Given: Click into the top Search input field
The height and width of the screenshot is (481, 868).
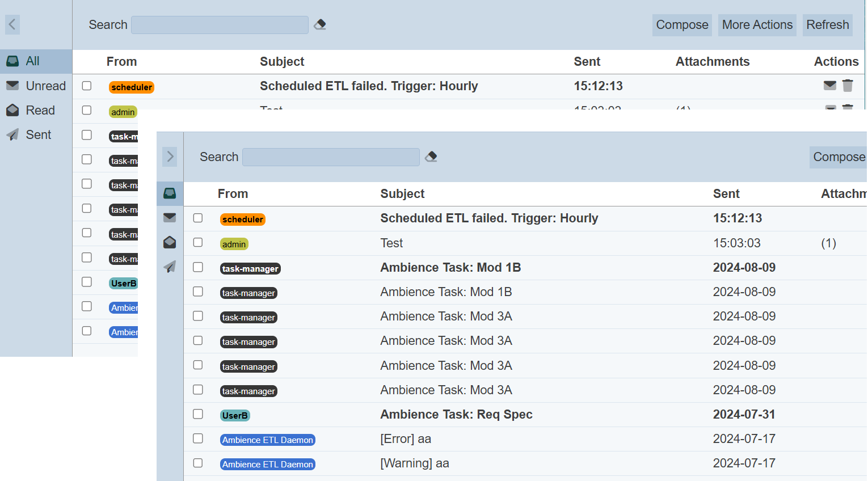Looking at the screenshot, I should [x=220, y=25].
